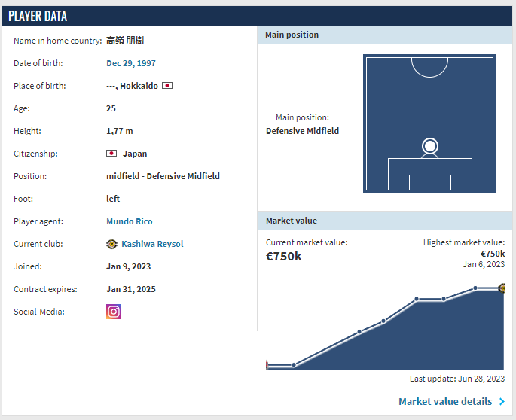Click the Main position section header
This screenshot has width=516, height=420.
(292, 35)
